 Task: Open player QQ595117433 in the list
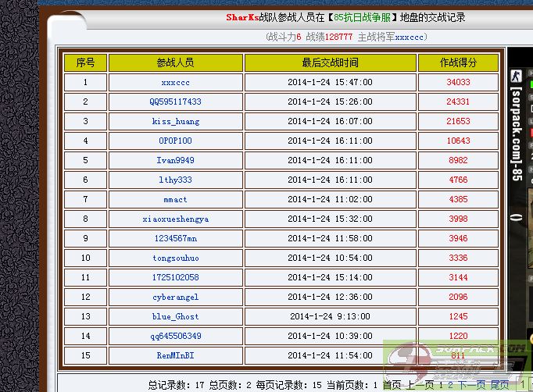pyautogui.click(x=175, y=102)
